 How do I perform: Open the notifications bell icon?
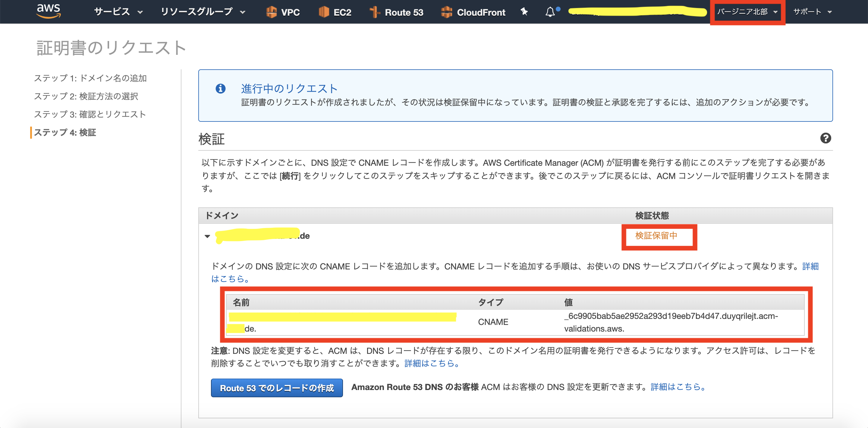[x=550, y=12]
